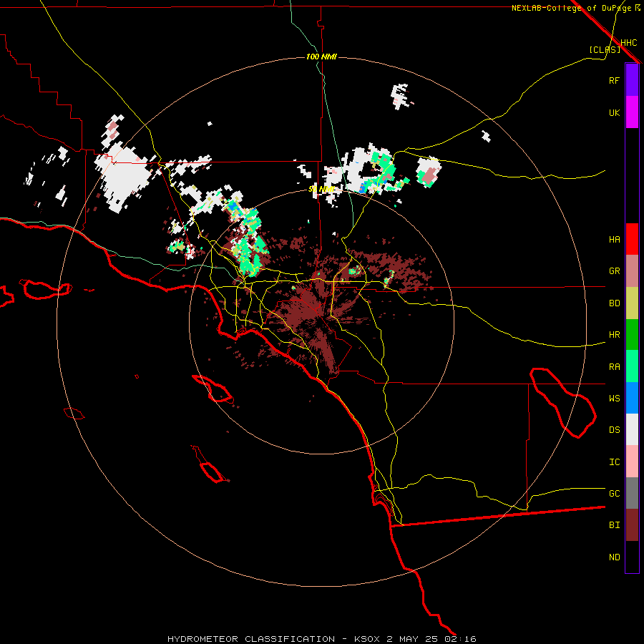Screen dimensions: 644x644
Task: Click the HHC product label
Action: 628,43
